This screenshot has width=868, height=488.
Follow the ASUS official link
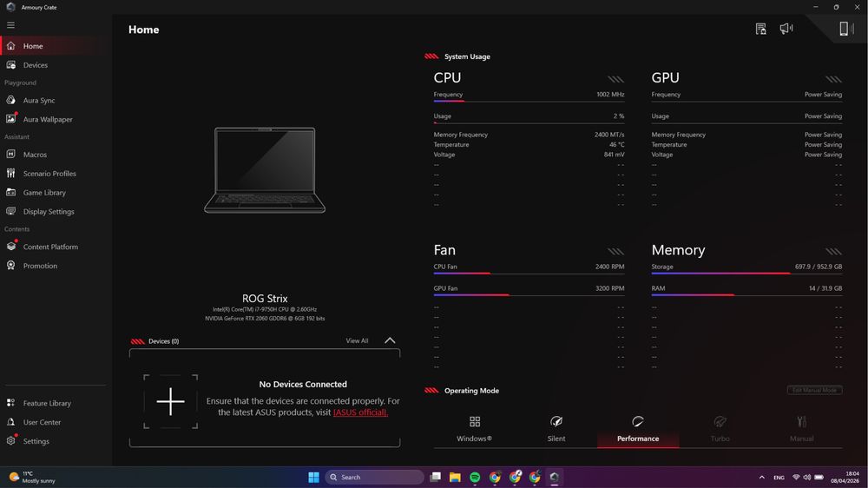360,412
